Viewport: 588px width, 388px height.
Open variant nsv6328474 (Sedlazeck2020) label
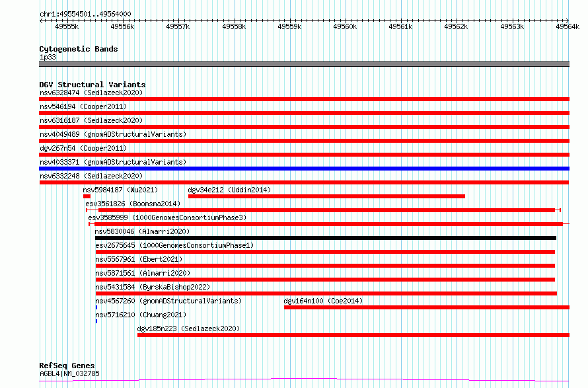91,93
